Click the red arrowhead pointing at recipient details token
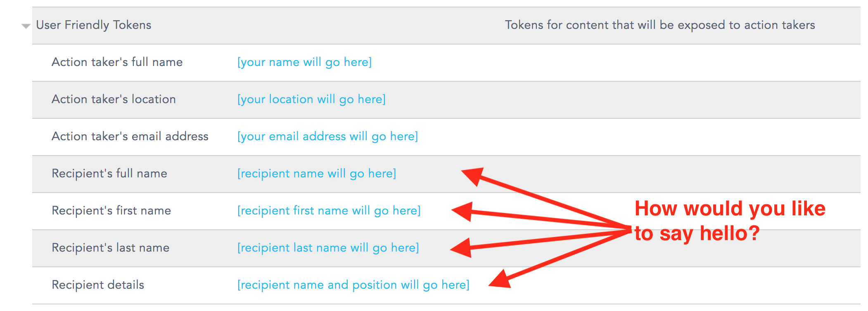Image resolution: width=868 pixels, height=311 pixels. [500, 279]
